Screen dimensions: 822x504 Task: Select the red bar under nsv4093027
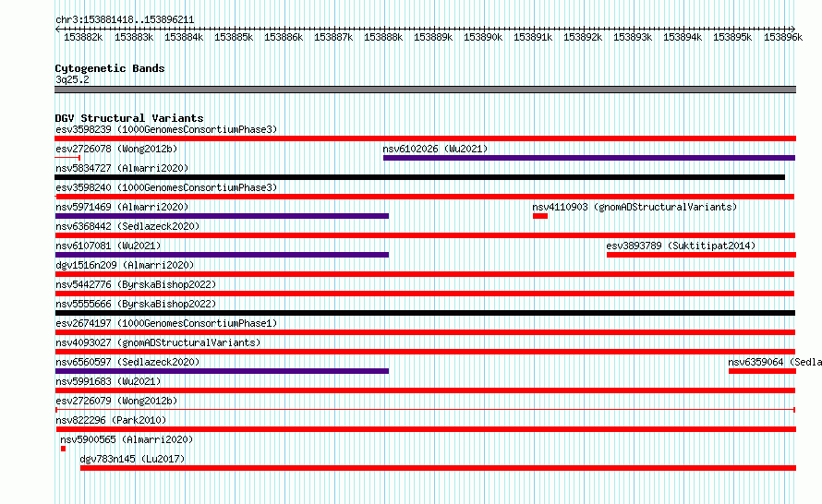(x=425, y=352)
